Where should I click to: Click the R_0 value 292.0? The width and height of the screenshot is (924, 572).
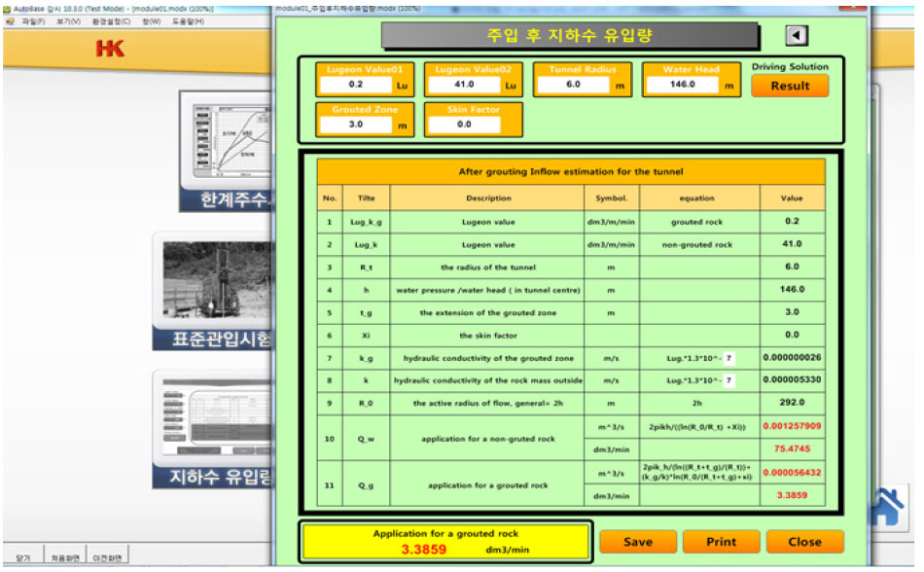[792, 403]
